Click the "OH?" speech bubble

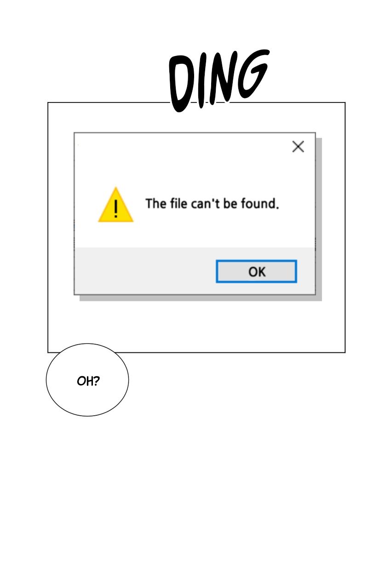point(87,380)
